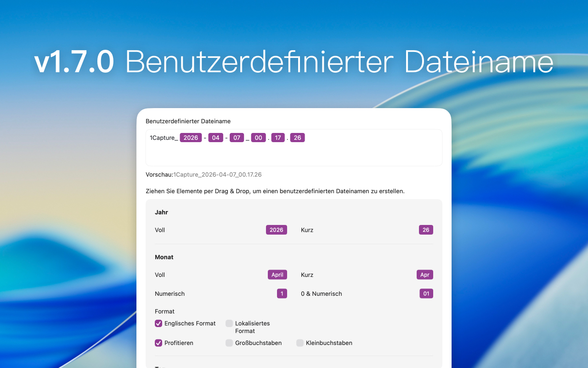The height and width of the screenshot is (368, 588).
Task: Click the Ziehen Sie Elemente drag-and-drop instruction text
Action: [275, 191]
